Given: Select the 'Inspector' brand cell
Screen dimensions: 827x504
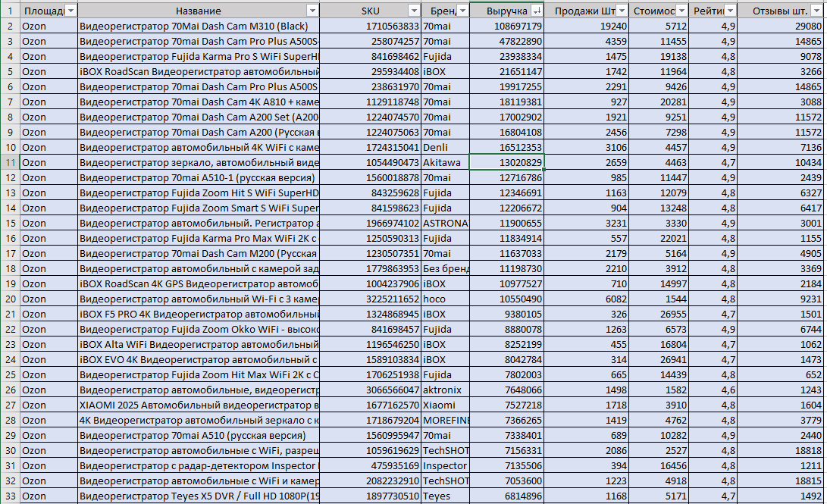Looking at the screenshot, I should (x=445, y=466).
